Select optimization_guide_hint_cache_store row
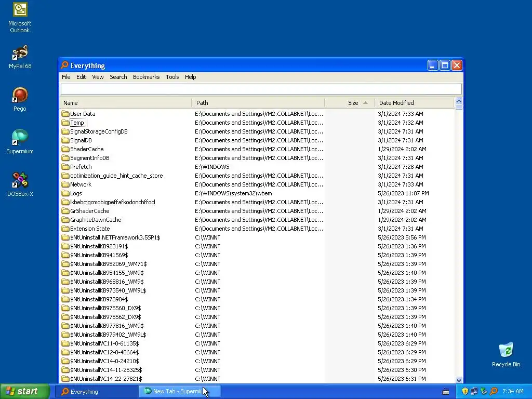This screenshot has width=532, height=399. (116, 176)
